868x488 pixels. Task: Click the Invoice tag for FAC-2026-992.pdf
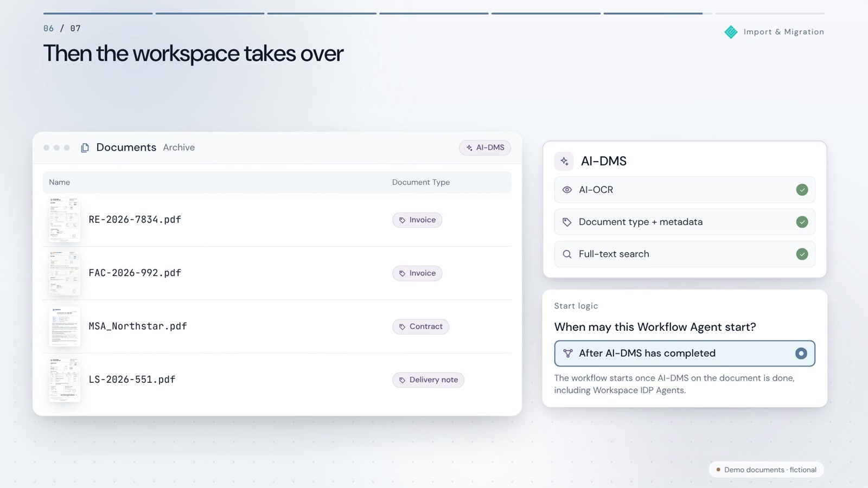click(417, 273)
